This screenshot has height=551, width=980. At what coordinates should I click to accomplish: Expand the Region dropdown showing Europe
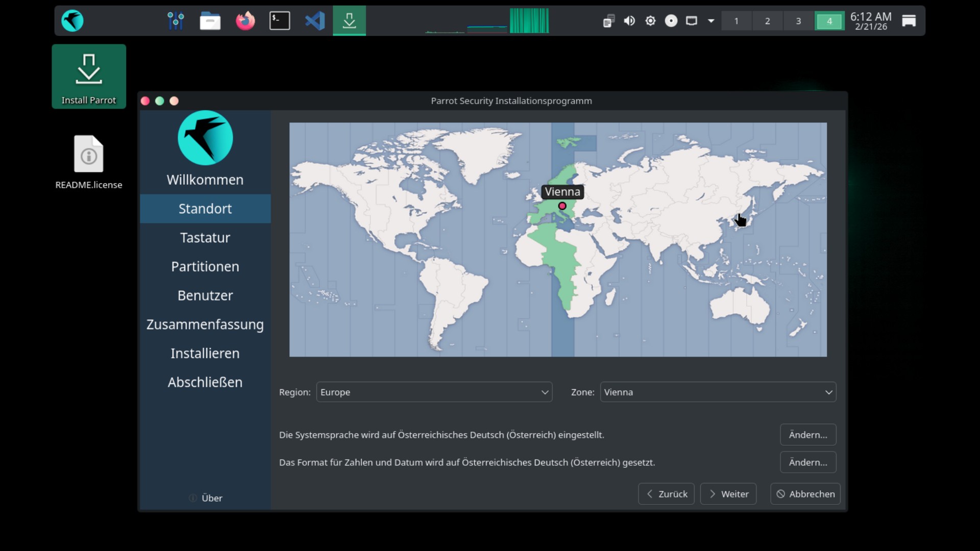pyautogui.click(x=434, y=392)
